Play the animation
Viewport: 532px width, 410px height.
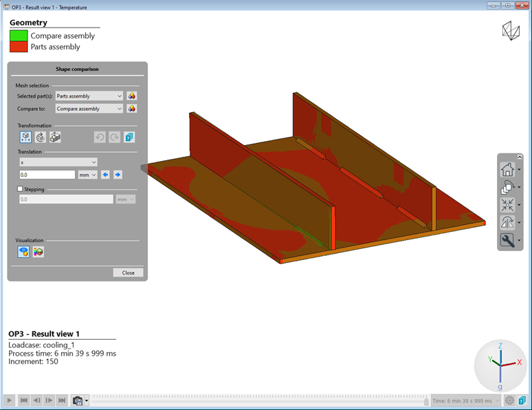(x=10, y=400)
